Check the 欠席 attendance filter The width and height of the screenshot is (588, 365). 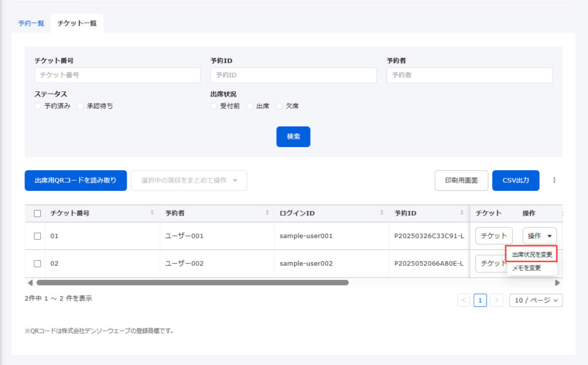tap(280, 106)
